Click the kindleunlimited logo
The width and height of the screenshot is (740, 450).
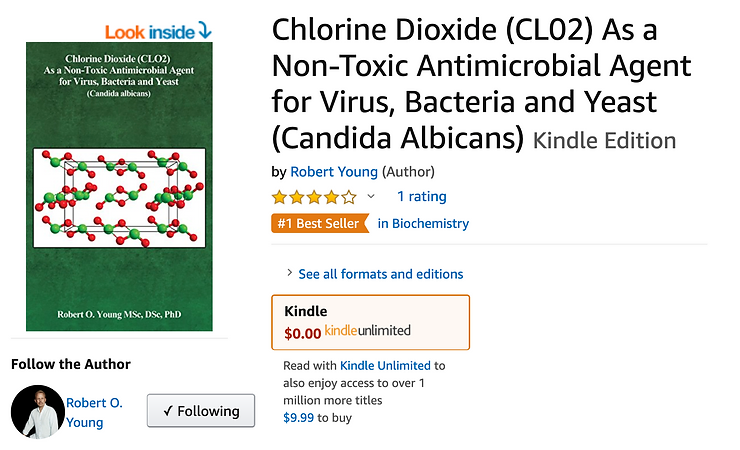(x=367, y=331)
